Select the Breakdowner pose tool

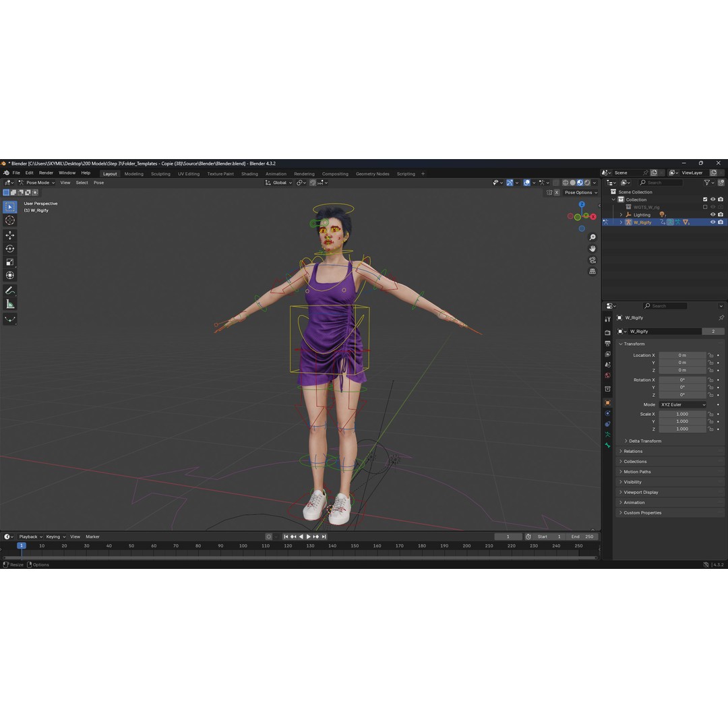9,319
